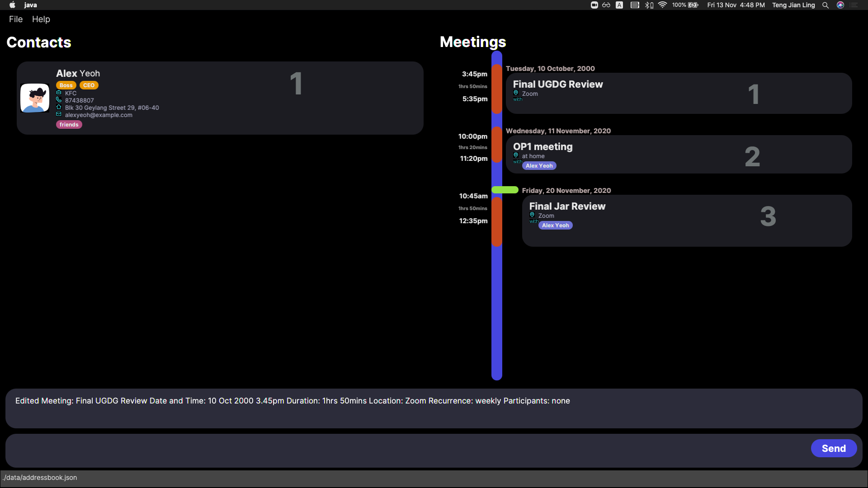Viewport: 868px width, 488px height.
Task: Click the company icon beside KFC
Action: pos(59,93)
